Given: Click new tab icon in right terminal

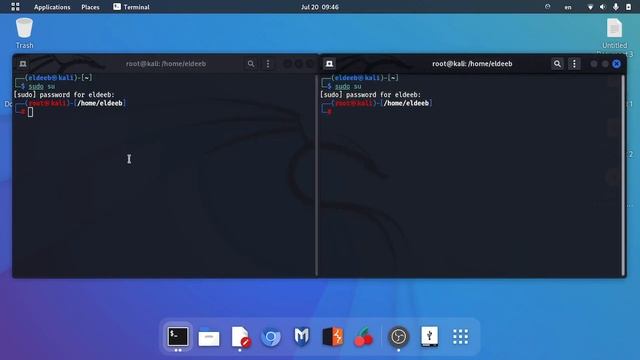Looking at the screenshot, I should [x=329, y=64].
